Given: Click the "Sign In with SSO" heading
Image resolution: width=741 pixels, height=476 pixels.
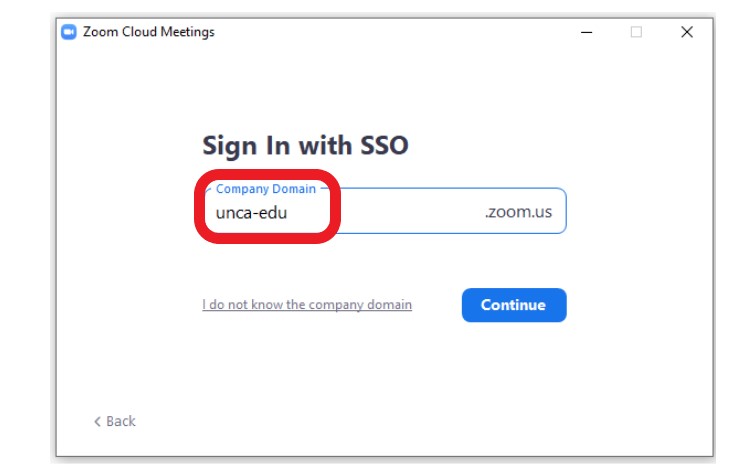Looking at the screenshot, I should (x=305, y=145).
